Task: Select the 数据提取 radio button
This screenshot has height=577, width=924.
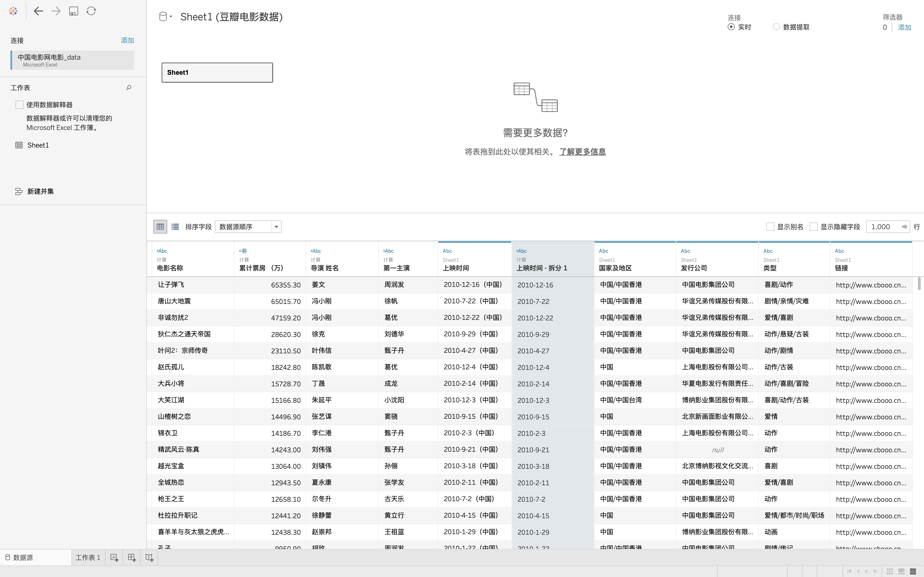Action: coord(776,27)
